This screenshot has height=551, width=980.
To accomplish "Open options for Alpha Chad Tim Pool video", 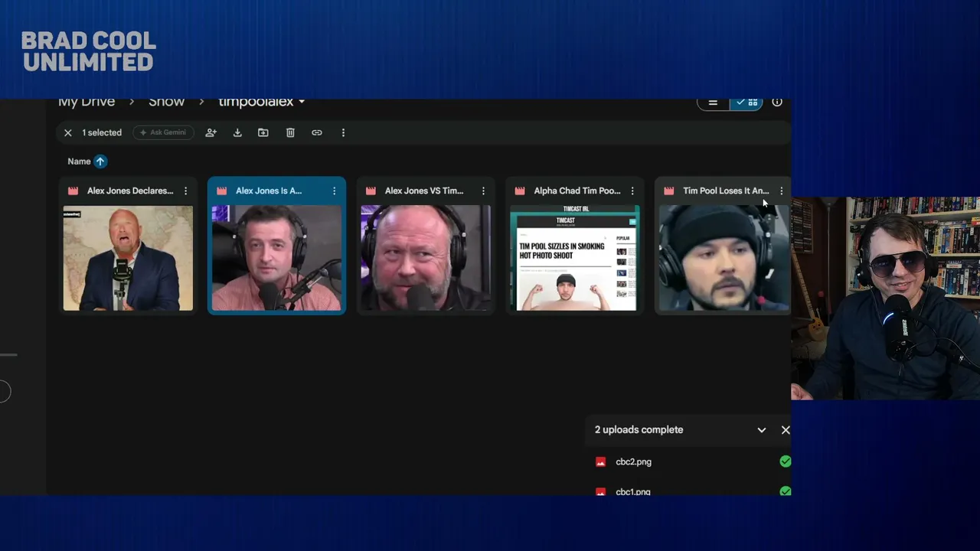I will (632, 191).
